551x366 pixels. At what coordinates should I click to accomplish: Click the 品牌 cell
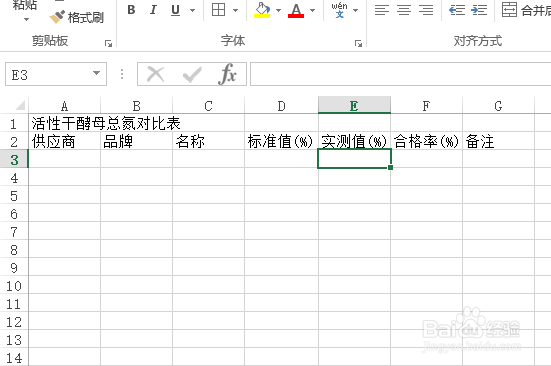[137, 141]
